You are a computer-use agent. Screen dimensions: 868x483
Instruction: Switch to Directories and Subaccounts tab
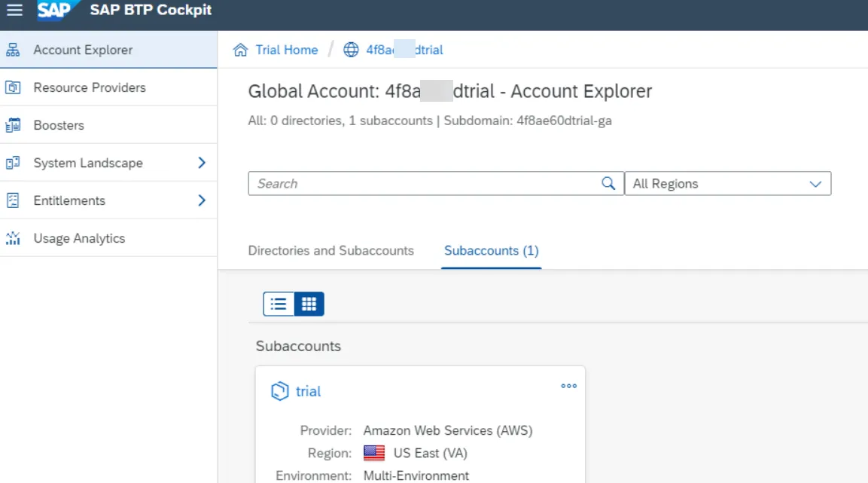pyautogui.click(x=331, y=250)
